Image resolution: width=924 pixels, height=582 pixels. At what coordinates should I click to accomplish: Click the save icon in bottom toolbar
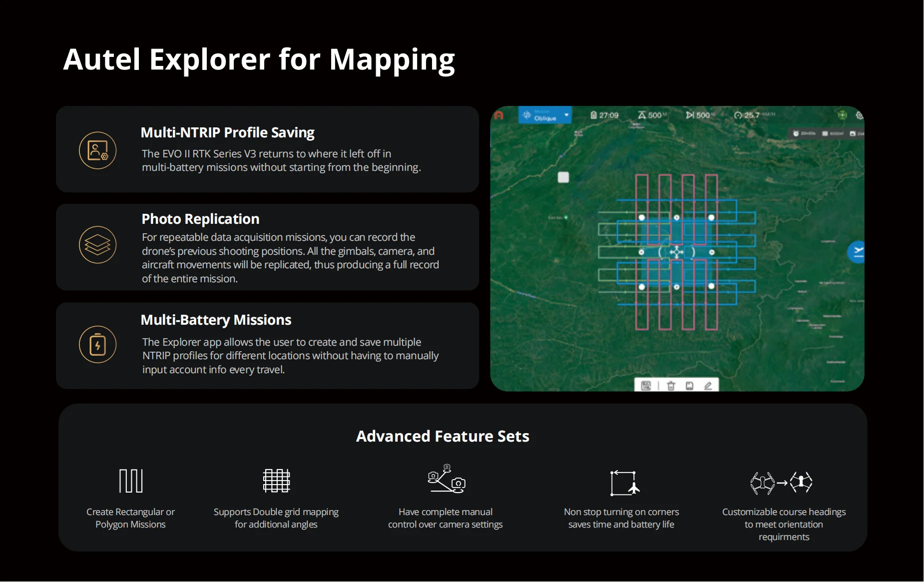coord(689,386)
